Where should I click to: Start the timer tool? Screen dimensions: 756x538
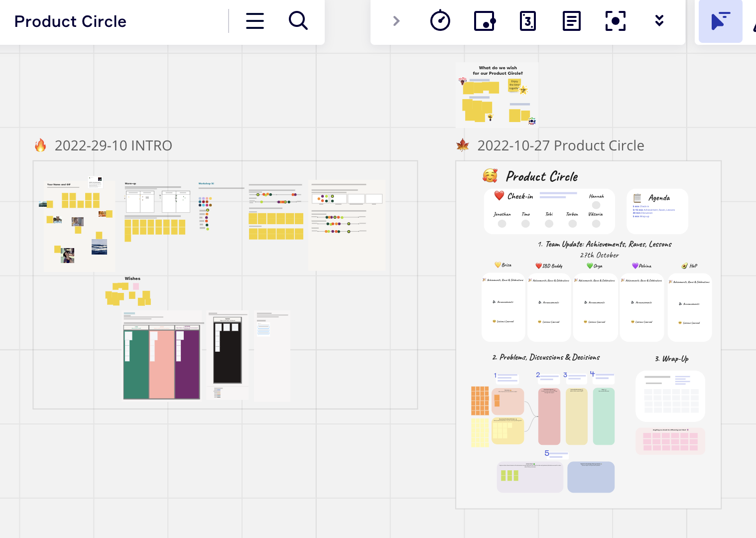[440, 21]
